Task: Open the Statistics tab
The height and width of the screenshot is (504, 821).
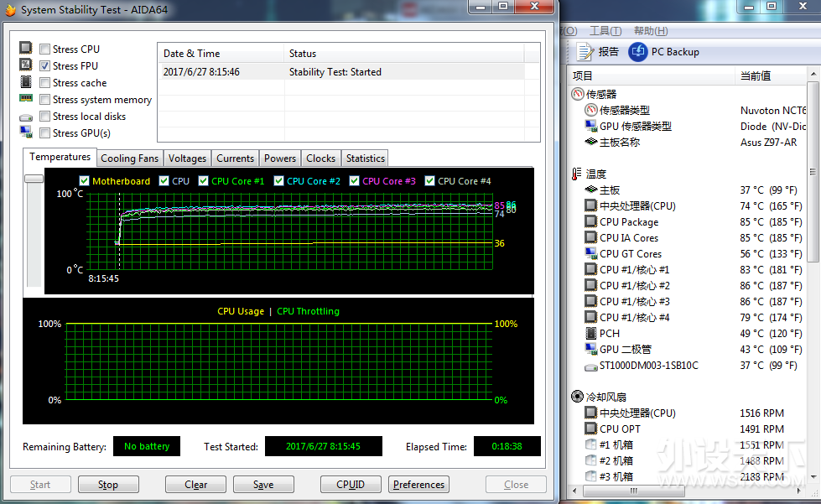Action: (x=366, y=158)
